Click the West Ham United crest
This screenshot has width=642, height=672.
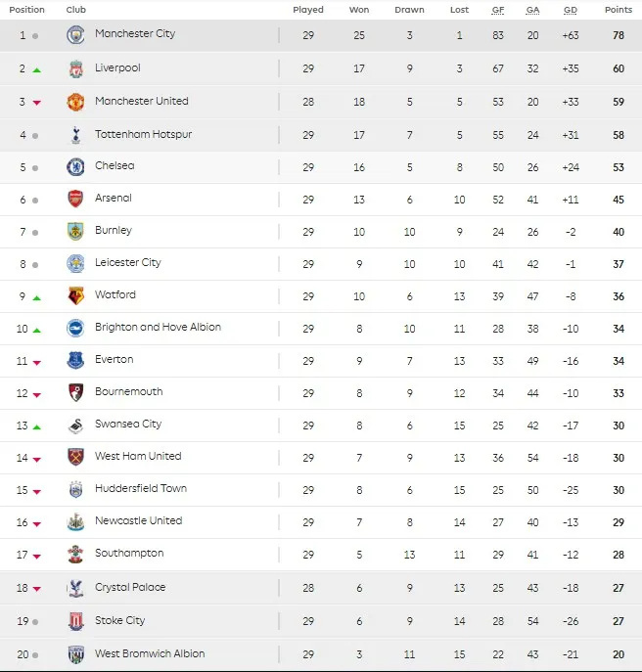pyautogui.click(x=76, y=457)
